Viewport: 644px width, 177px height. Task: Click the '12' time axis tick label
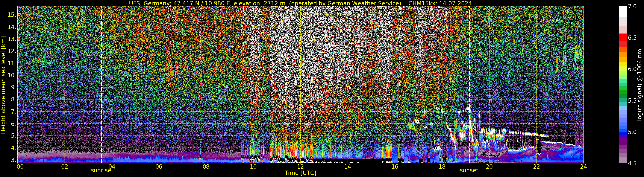tap(300, 166)
